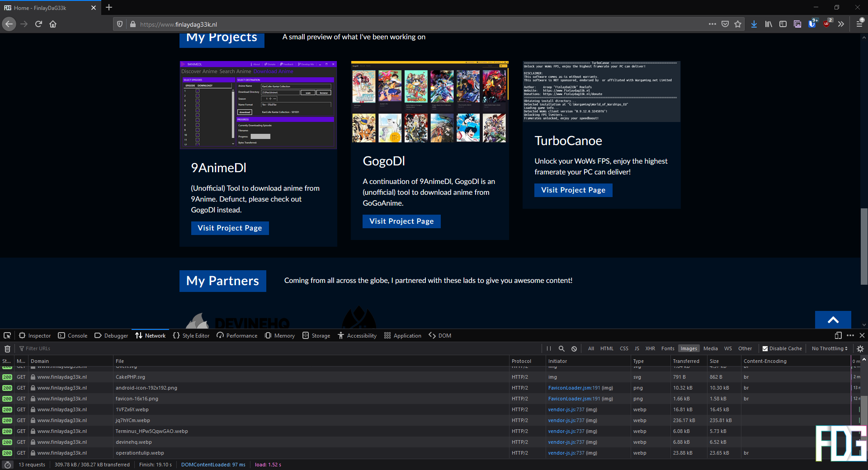The width and height of the screenshot is (868, 470).
Task: Clear network log with trash icon
Action: tap(7, 349)
